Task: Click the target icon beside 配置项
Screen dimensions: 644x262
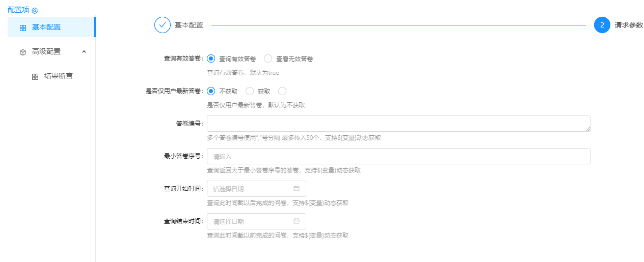Action: (x=35, y=10)
